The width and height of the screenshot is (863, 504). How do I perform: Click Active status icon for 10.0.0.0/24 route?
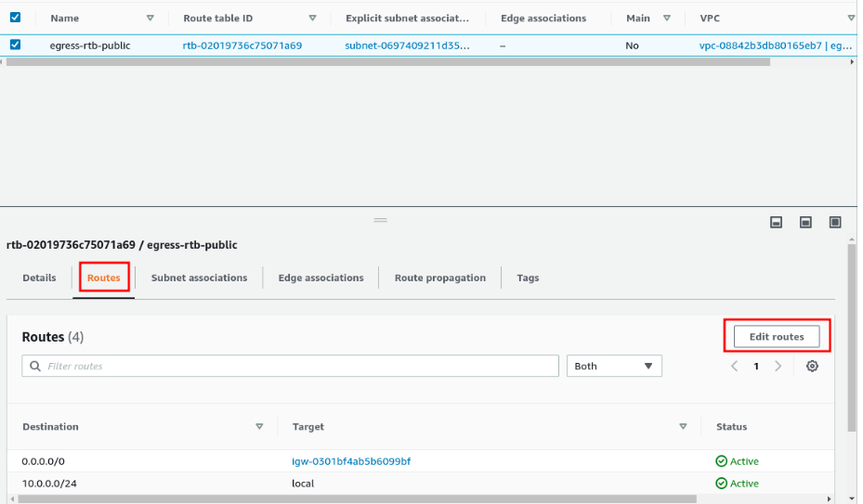(721, 483)
